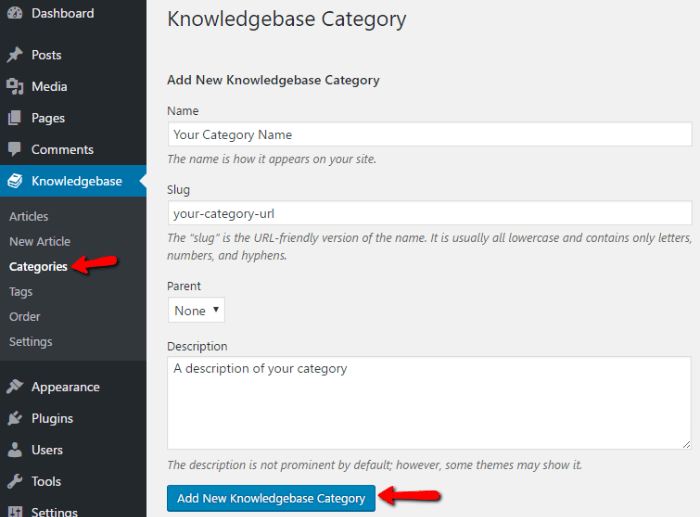This screenshot has width=700, height=517.
Task: Open the Order submenu item
Action: click(25, 317)
